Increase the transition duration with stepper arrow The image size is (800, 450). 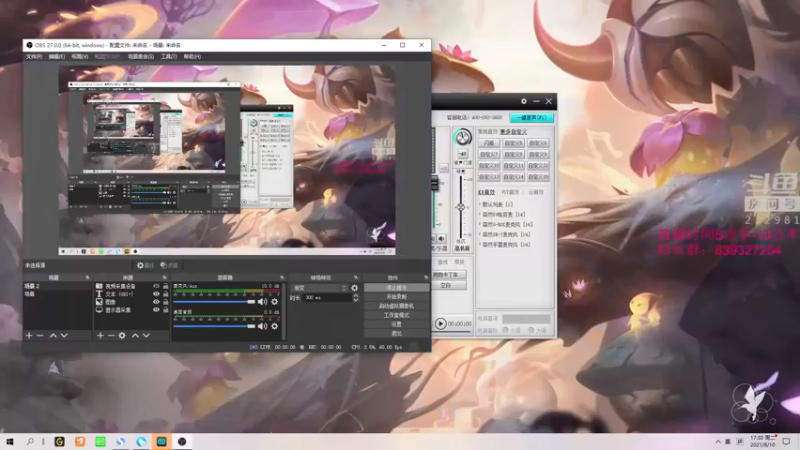356,295
